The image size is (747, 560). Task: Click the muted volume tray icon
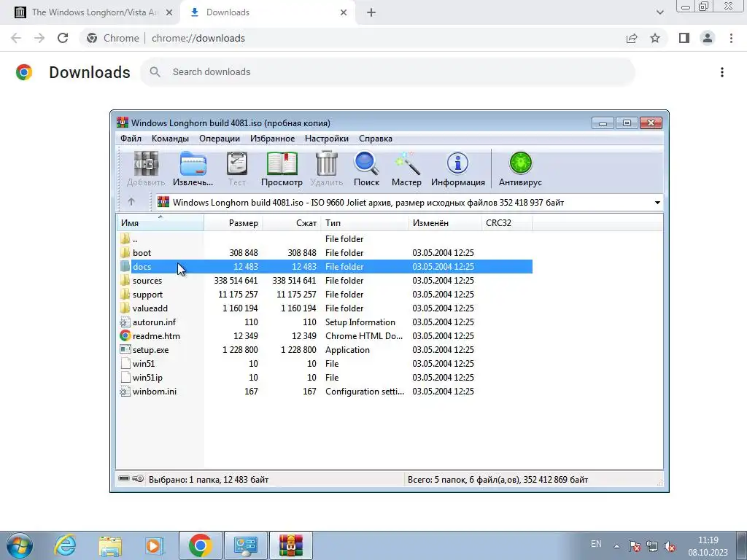[670, 545]
